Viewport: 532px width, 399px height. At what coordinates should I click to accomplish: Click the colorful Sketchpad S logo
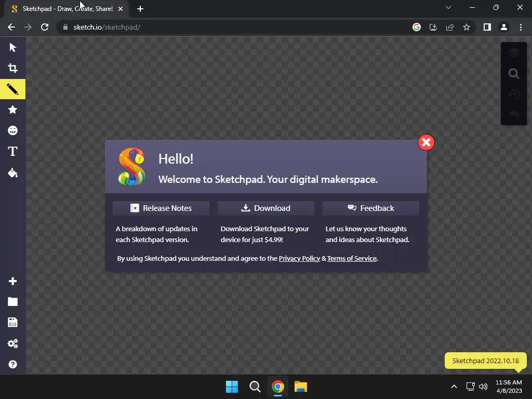(x=131, y=167)
